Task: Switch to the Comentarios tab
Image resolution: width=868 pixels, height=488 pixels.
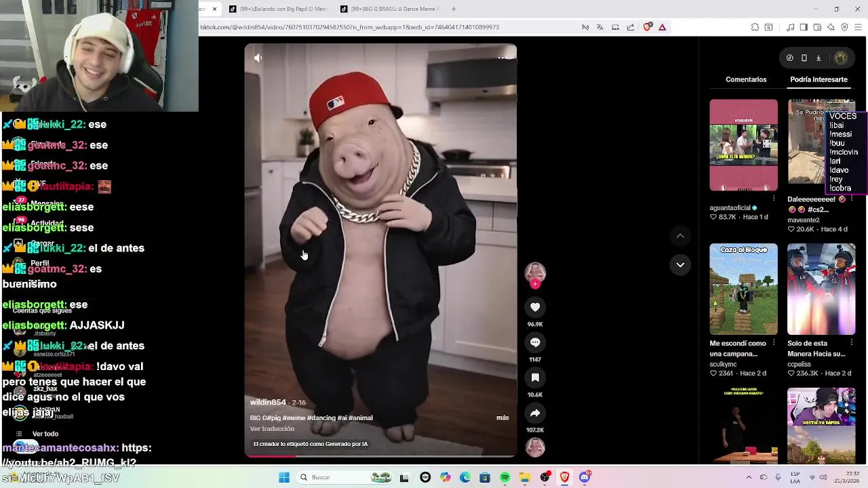Action: pyautogui.click(x=746, y=79)
